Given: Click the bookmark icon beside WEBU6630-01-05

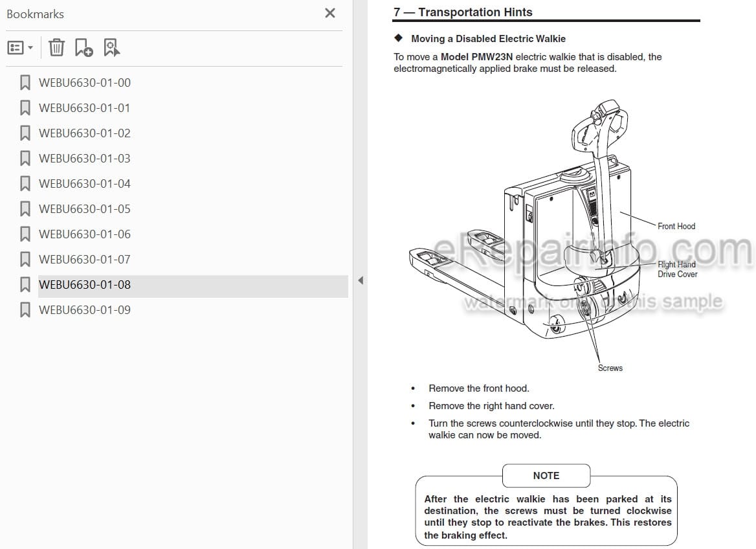Looking at the screenshot, I should (x=25, y=208).
